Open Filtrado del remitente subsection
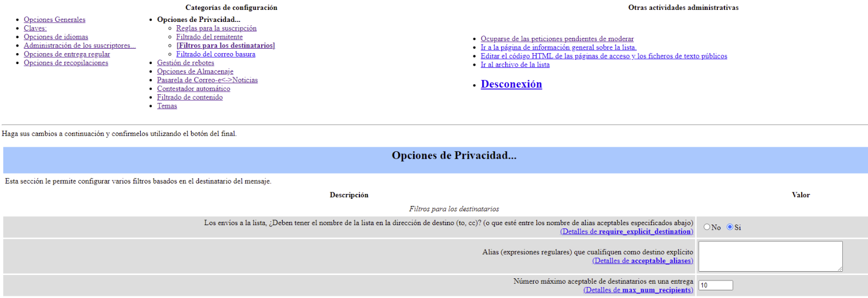The width and height of the screenshot is (868, 298). [x=209, y=37]
